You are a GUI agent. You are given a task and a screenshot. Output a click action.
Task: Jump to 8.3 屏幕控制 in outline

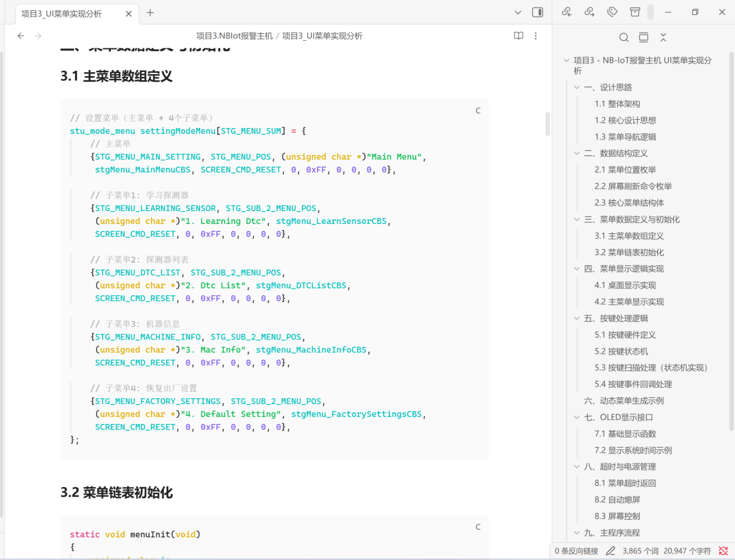pyautogui.click(x=617, y=516)
